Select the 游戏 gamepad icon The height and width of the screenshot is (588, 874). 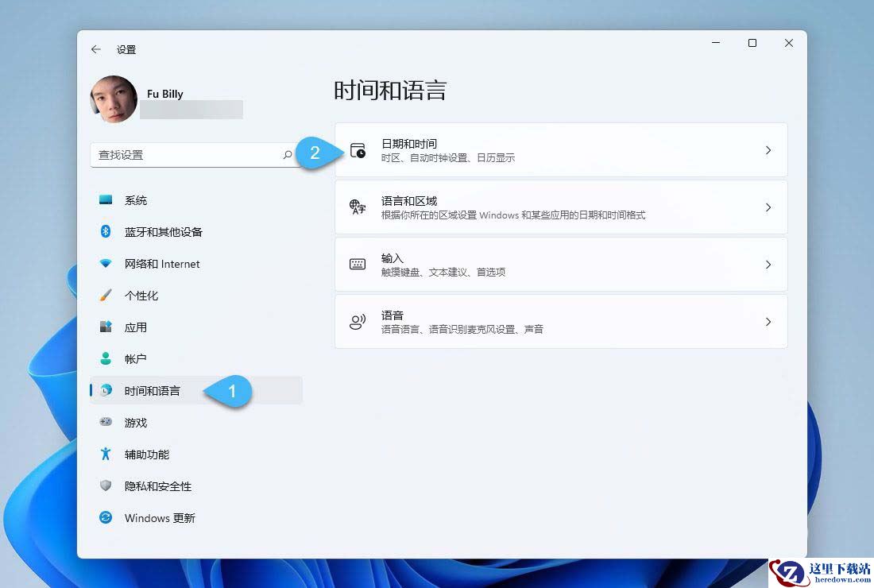pos(106,422)
